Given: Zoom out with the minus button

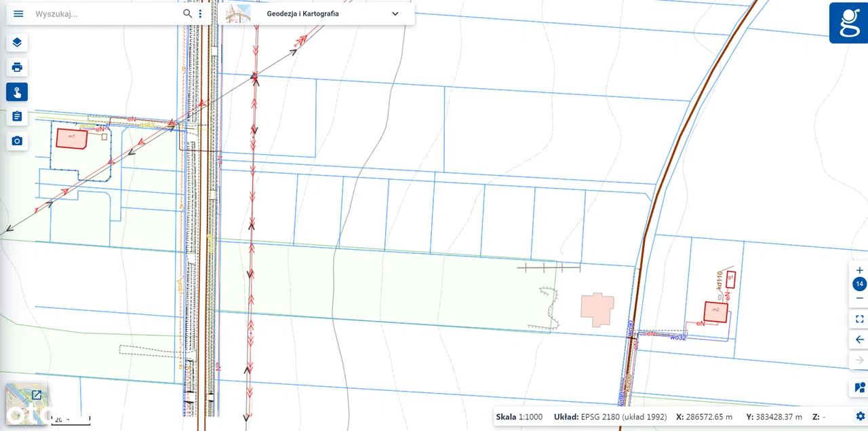Looking at the screenshot, I should [859, 298].
